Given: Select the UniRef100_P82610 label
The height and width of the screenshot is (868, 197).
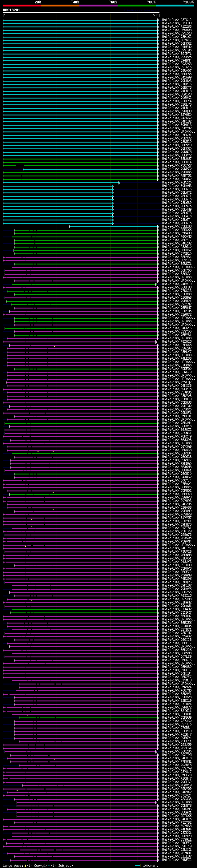Looking at the screenshot, I should [x=177, y=247].
